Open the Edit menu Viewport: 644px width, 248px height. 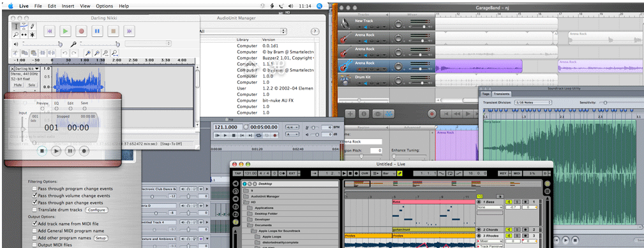52,6
